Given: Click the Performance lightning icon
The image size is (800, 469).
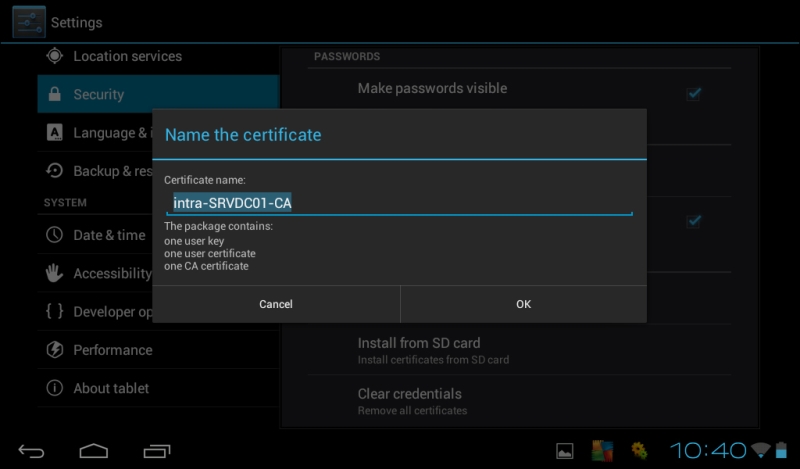Looking at the screenshot, I should 55,350.
